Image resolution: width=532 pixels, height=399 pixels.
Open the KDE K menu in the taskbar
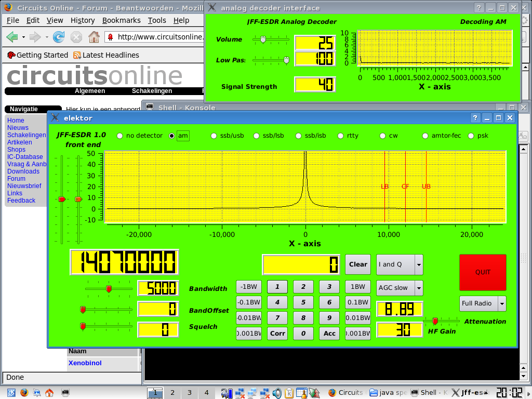pos(11,393)
